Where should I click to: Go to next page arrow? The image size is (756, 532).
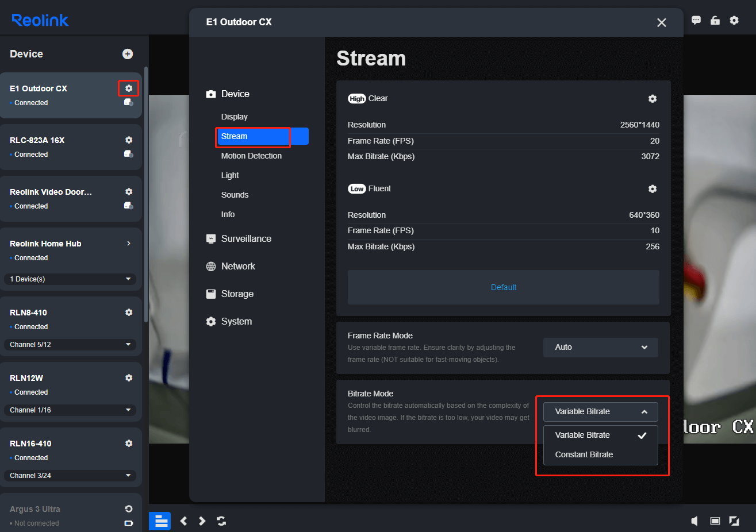pyautogui.click(x=202, y=521)
